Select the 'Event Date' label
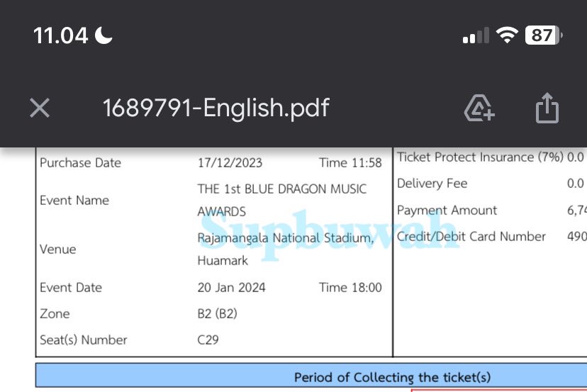Screen dimensions: 587x392 tap(71, 288)
